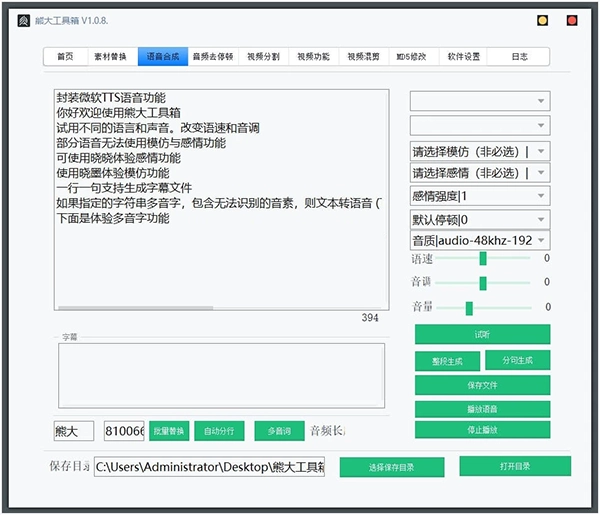Viewport: 600px width, 515px height.
Task: Go to the 软件设置 tab
Action: [x=463, y=57]
